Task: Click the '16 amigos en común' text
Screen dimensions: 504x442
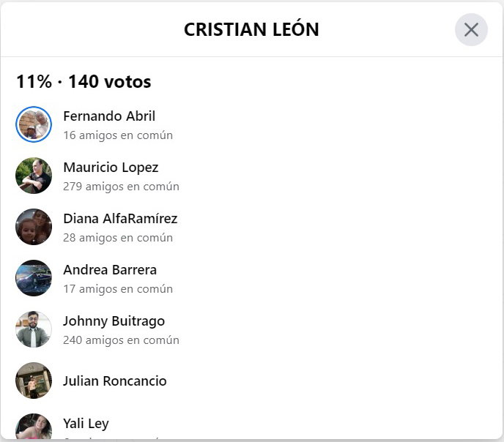Action: pos(118,135)
